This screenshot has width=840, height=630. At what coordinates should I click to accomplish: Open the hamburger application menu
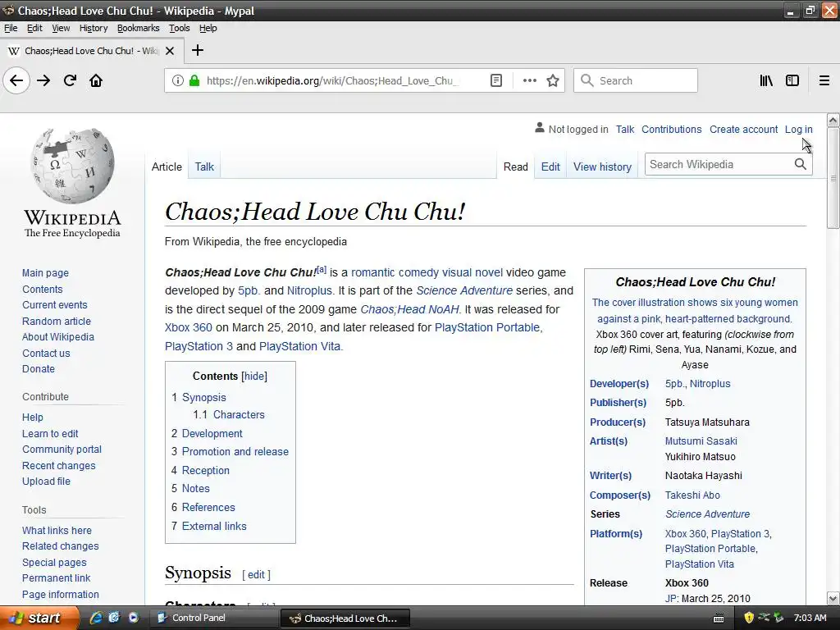pos(824,81)
